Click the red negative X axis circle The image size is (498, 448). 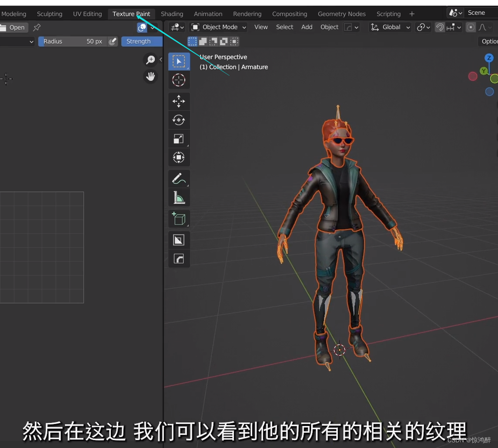click(473, 76)
